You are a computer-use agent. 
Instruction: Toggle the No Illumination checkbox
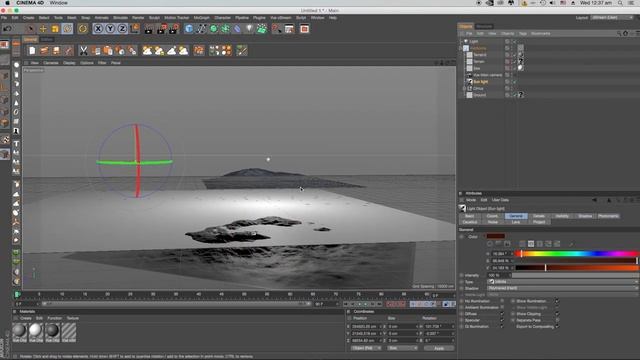(502, 301)
